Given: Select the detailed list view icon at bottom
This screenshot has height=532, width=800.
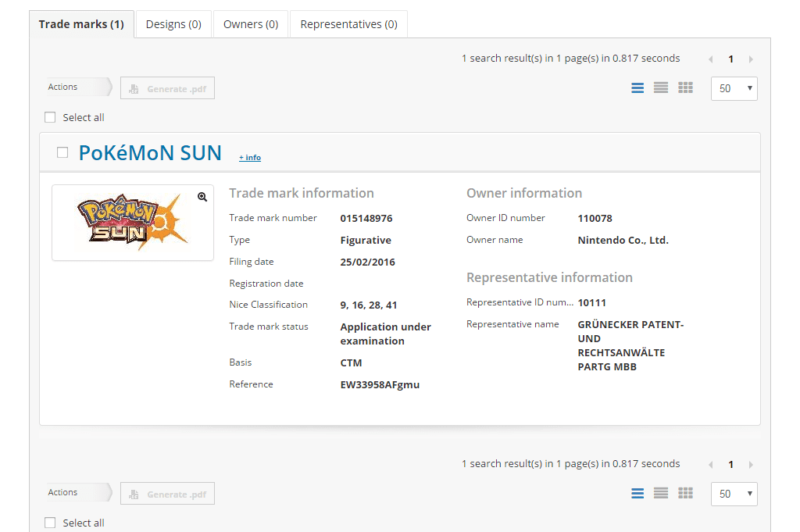Looking at the screenshot, I should click(x=637, y=493).
